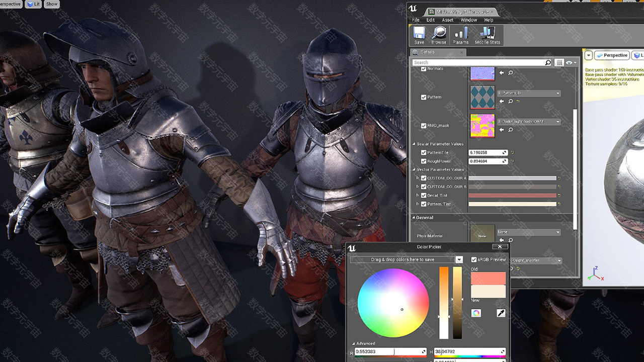Reset RoughPower value to default
Screen dimensions: 644x362
click(x=512, y=161)
